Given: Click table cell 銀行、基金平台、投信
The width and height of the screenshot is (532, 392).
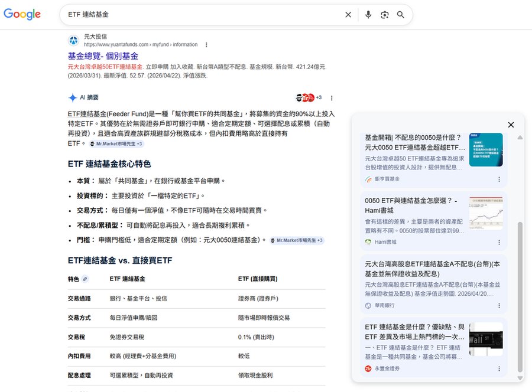Looking at the screenshot, I should pos(138,299).
